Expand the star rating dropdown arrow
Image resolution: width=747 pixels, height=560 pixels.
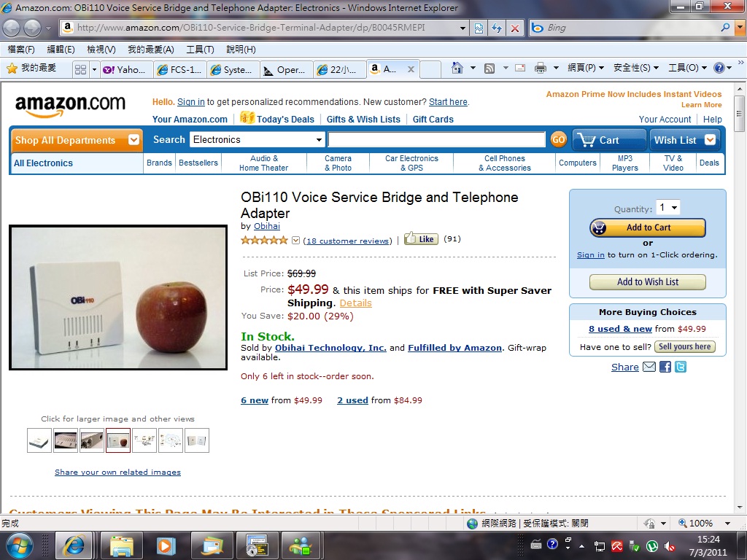pyautogui.click(x=296, y=241)
